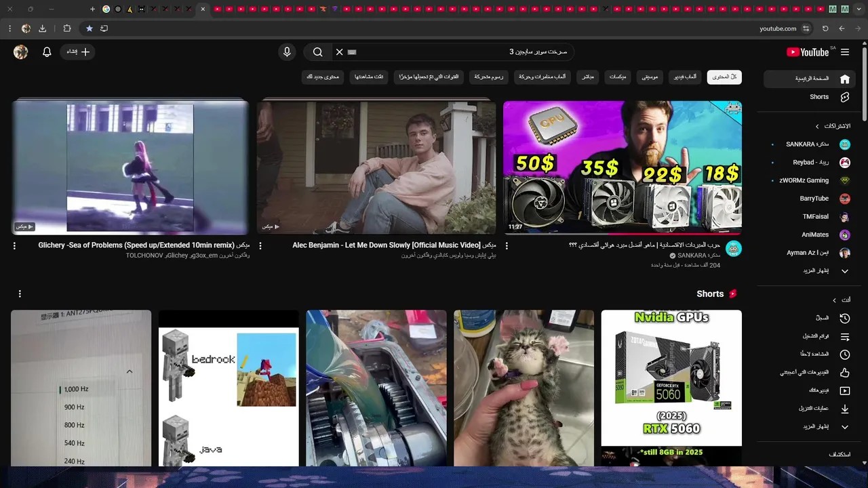The image size is (868, 488).
Task: Open a new browser tab with plus
Action: 92,9
